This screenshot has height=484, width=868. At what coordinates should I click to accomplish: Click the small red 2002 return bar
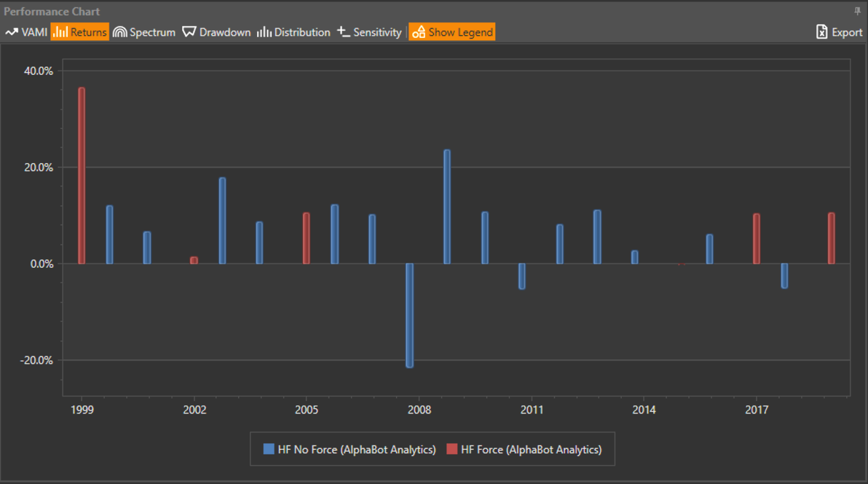coord(194,261)
